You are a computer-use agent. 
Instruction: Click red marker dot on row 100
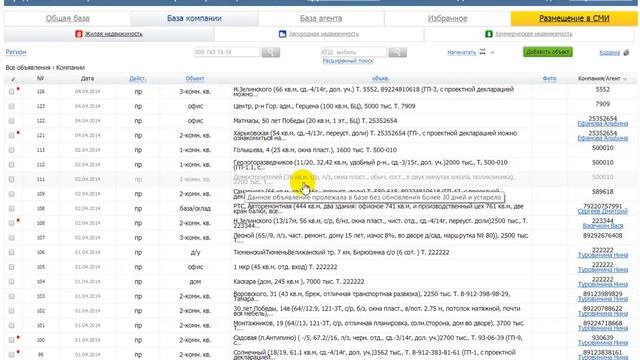(x=18, y=337)
